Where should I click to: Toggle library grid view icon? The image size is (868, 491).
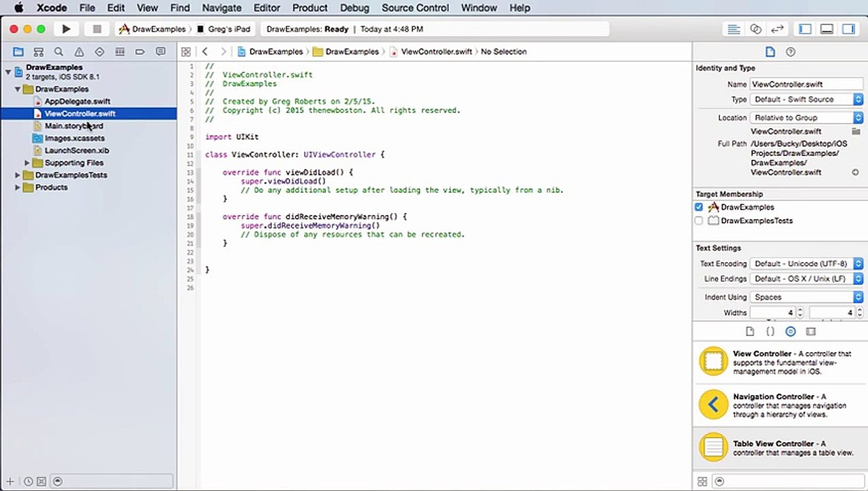(702, 481)
